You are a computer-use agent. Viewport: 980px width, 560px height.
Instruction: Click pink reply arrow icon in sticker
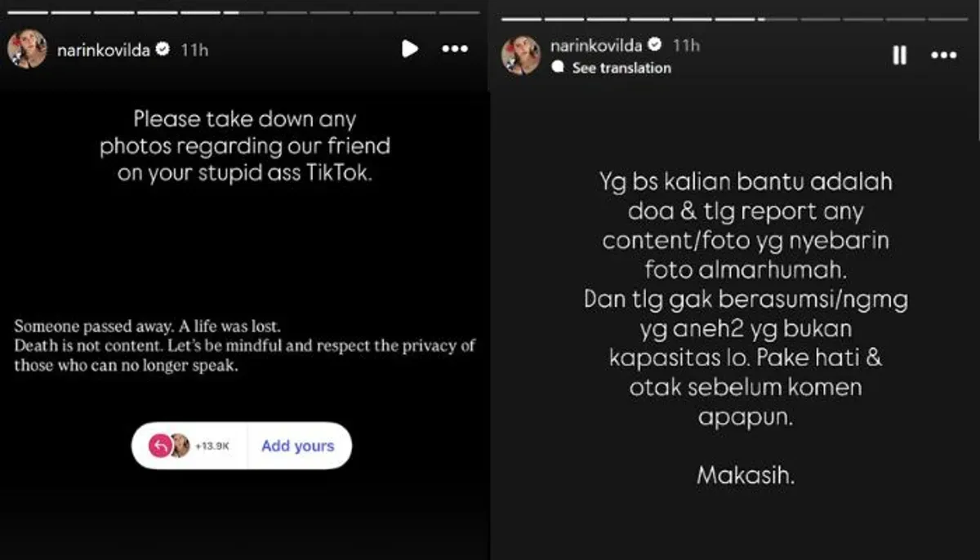[x=159, y=446]
